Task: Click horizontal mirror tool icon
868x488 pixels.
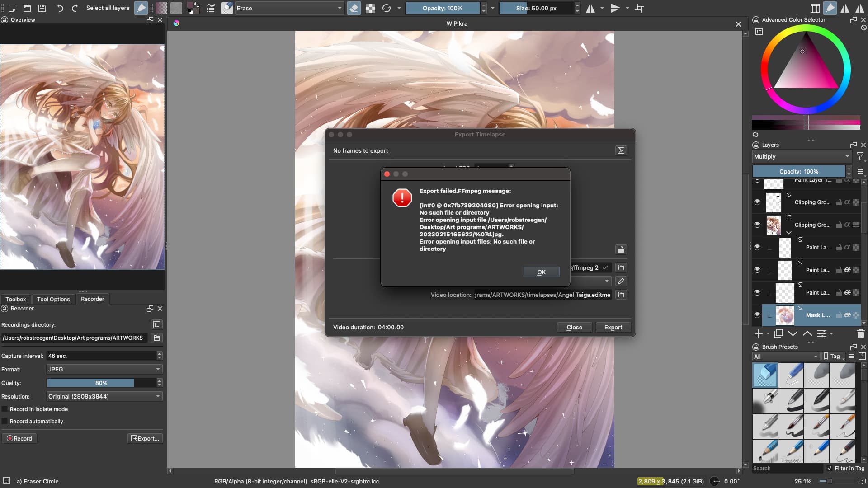Action: [590, 8]
